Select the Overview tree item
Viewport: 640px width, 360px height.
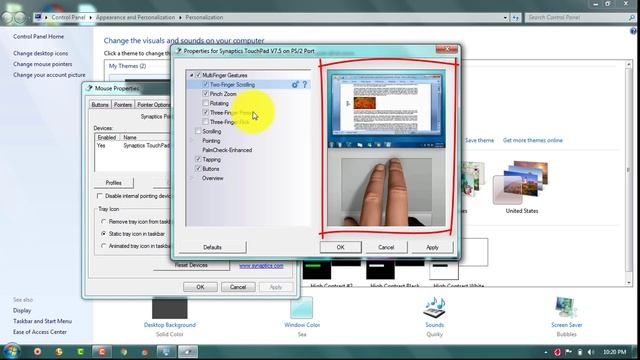pyautogui.click(x=213, y=178)
